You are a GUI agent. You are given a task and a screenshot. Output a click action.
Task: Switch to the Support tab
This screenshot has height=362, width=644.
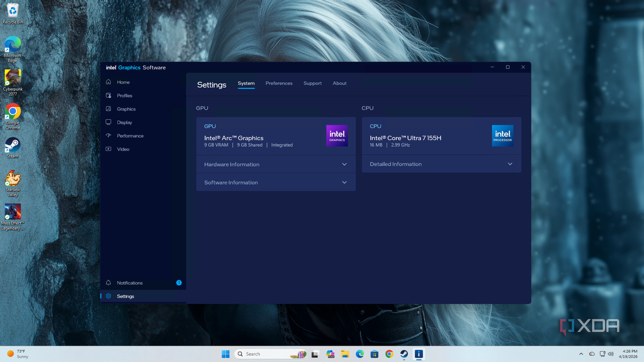[x=312, y=83]
